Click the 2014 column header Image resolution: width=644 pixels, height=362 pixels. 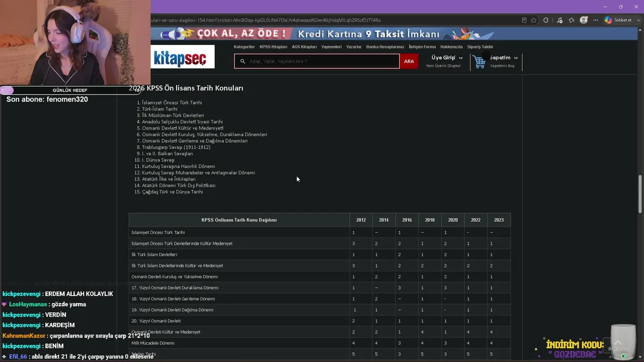(384, 220)
